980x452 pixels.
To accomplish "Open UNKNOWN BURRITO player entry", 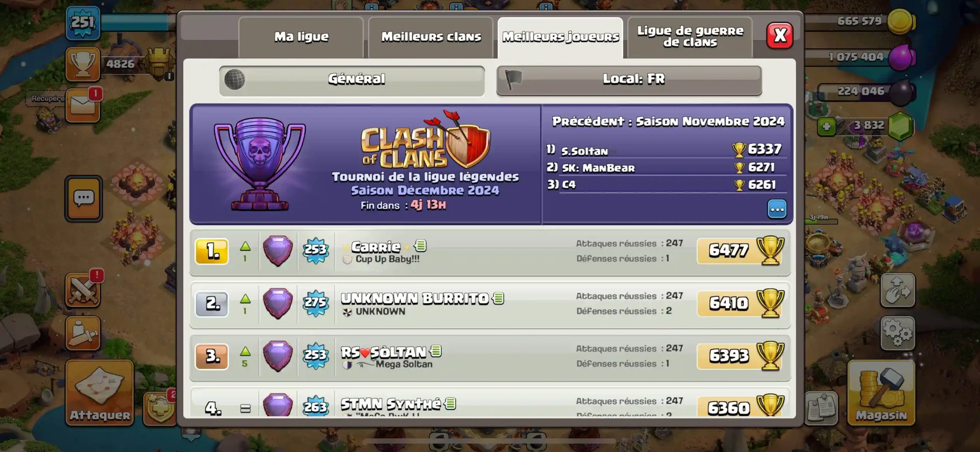I will [490, 305].
